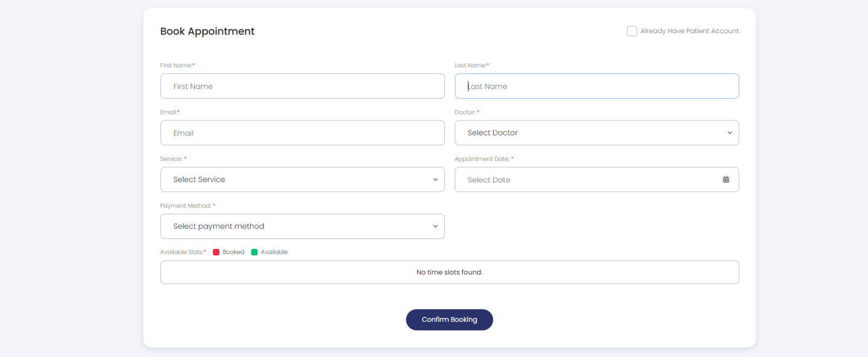Focus the Last Name input field
The height and width of the screenshot is (357, 868).
tap(597, 86)
